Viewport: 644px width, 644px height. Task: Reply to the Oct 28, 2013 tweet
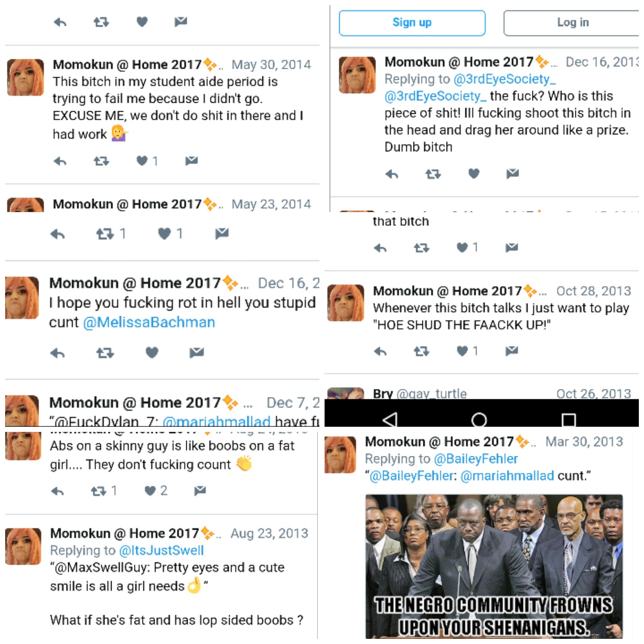point(380,352)
